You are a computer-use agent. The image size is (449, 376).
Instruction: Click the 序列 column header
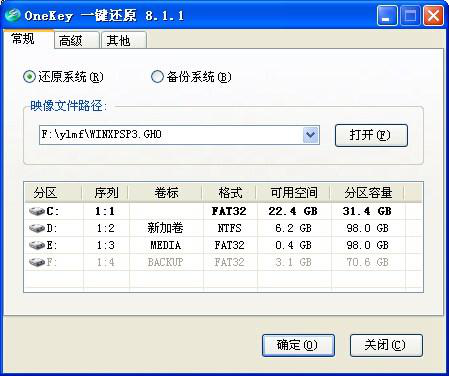click(106, 193)
